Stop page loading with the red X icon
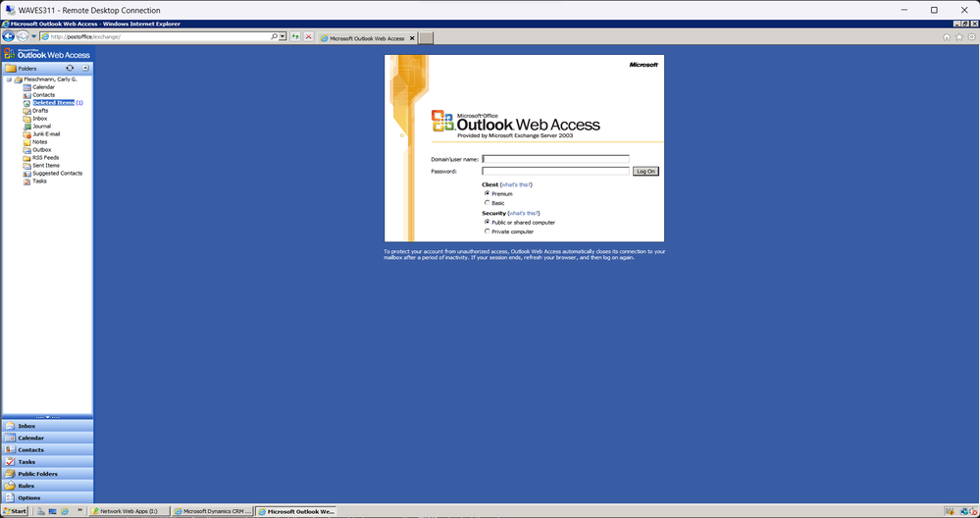This screenshot has width=980, height=518. (x=308, y=37)
